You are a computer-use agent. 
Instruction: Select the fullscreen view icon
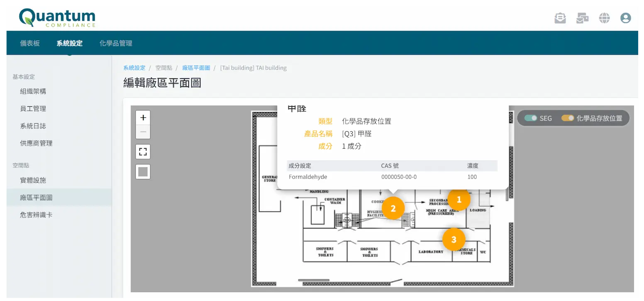click(143, 152)
